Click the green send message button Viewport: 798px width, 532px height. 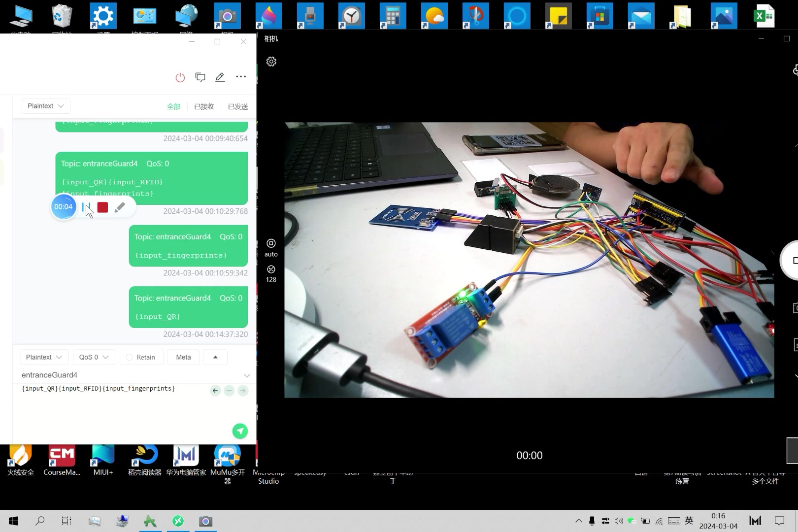click(240, 431)
